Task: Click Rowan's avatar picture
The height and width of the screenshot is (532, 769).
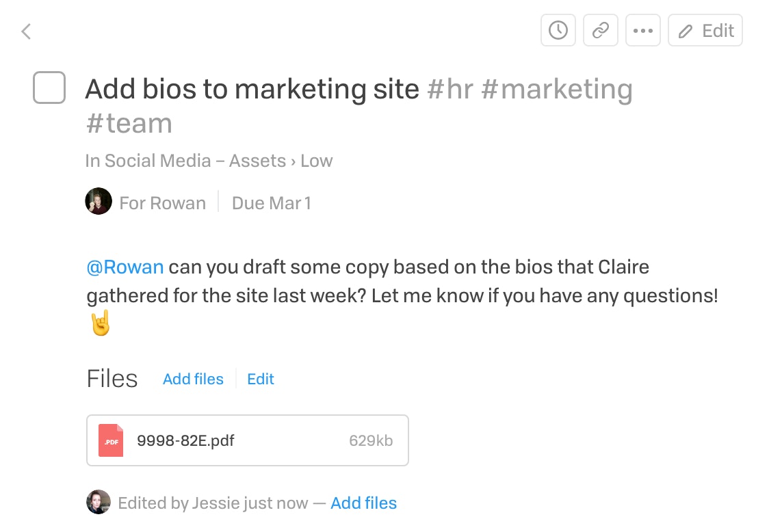Action: tap(99, 201)
